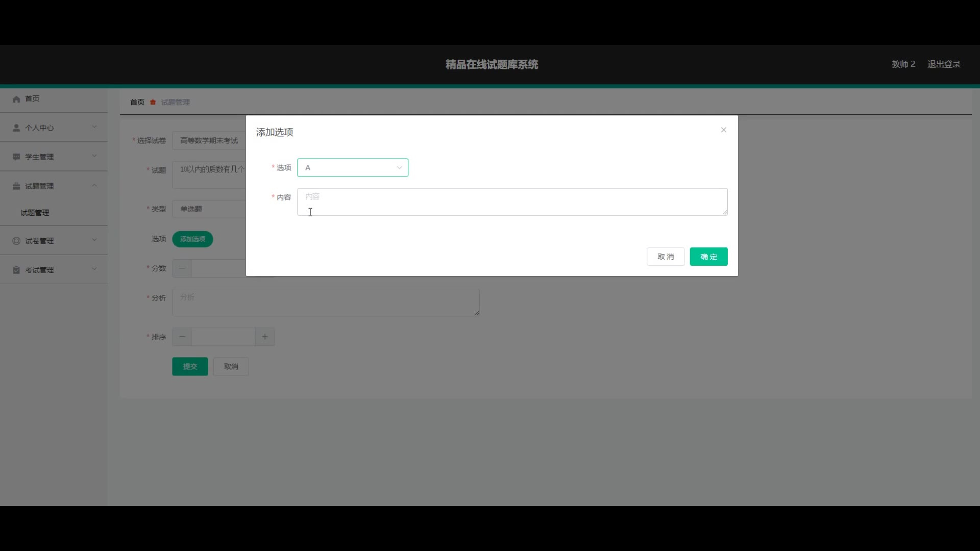Expand the 考试管理 menu chevron

click(x=94, y=269)
